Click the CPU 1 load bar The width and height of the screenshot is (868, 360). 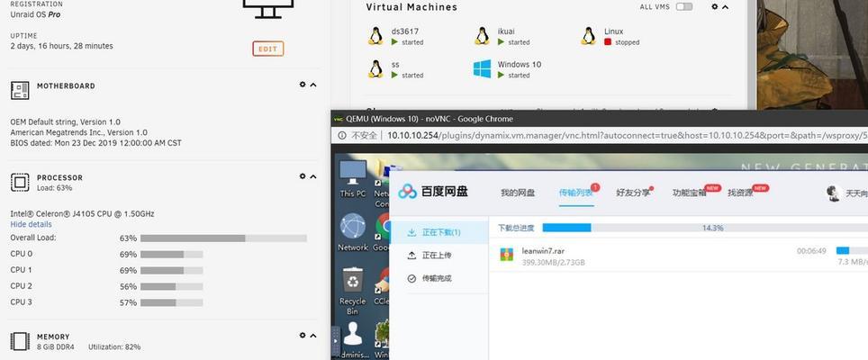pos(171,270)
